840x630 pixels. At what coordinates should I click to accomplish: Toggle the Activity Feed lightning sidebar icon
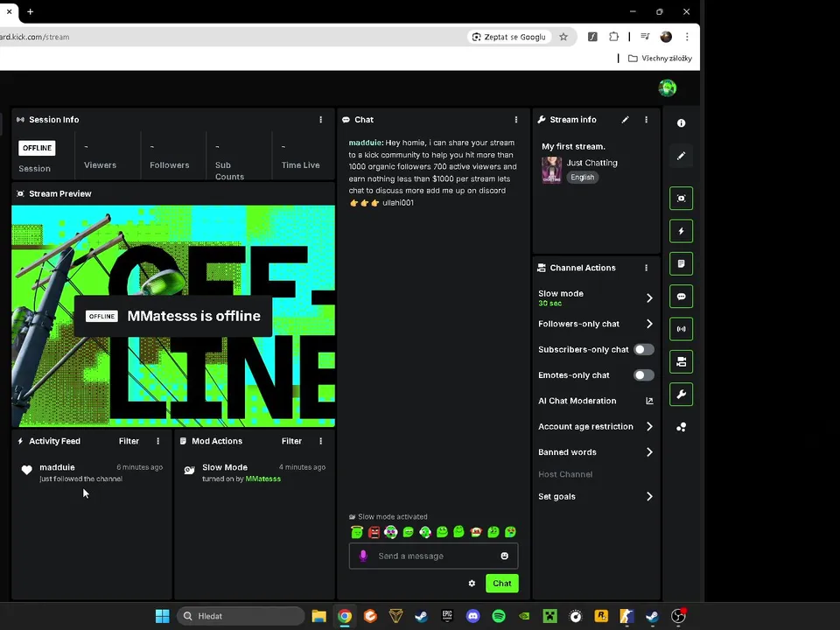681,231
